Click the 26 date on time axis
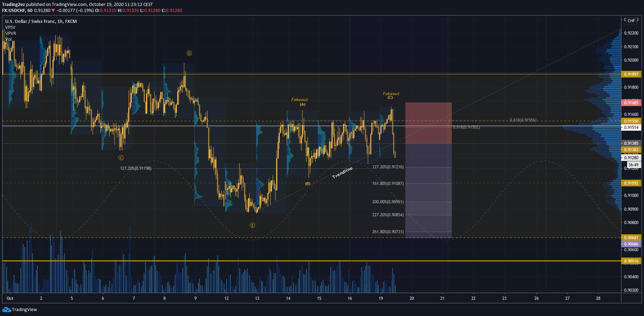The height and width of the screenshot is (316, 644). 536,298
